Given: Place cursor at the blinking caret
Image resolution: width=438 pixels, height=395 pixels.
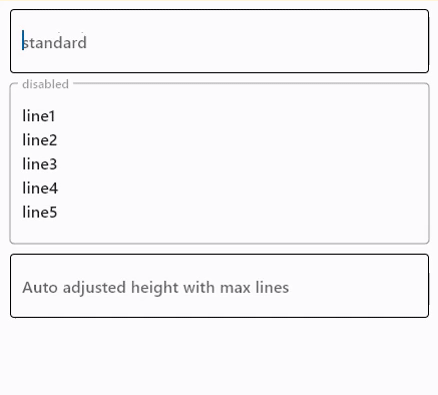Looking at the screenshot, I should coord(23,41).
